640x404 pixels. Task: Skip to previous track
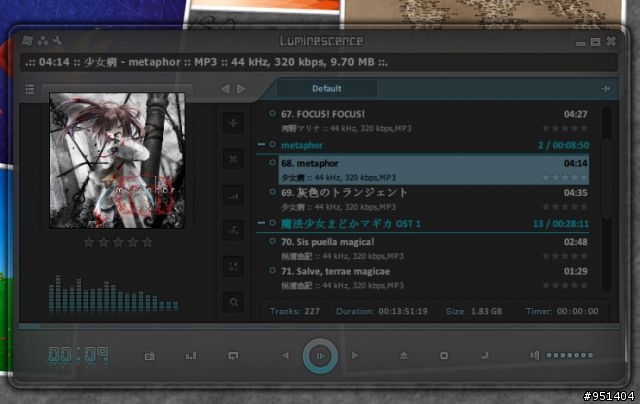(x=286, y=356)
